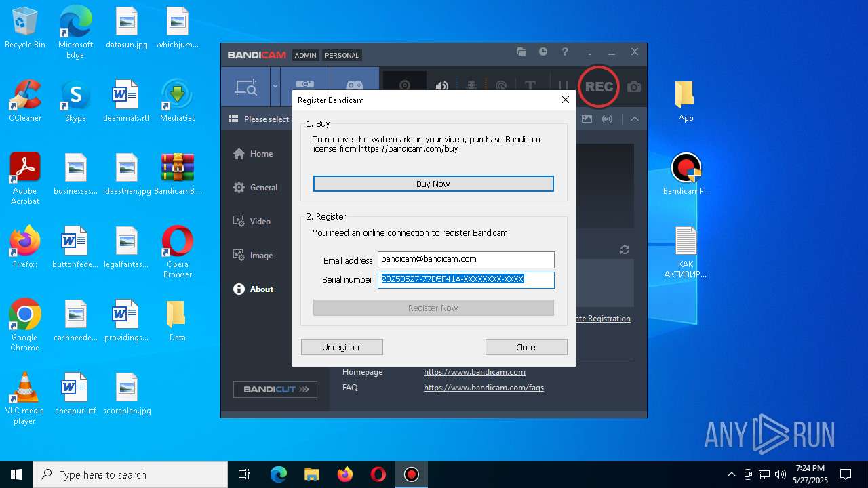868x488 pixels.
Task: Open the datasun.jpg desktop file
Action: pos(127,28)
